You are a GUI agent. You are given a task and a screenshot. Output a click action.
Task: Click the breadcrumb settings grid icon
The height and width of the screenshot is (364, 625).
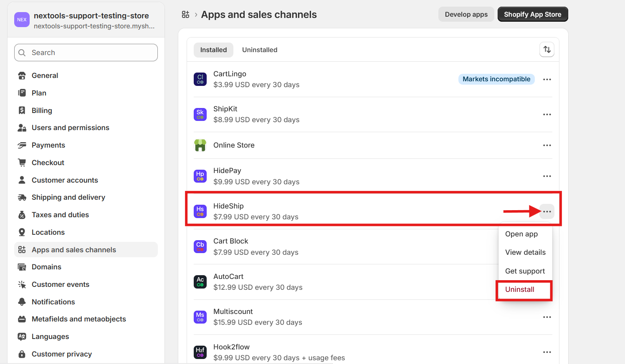coord(186,15)
